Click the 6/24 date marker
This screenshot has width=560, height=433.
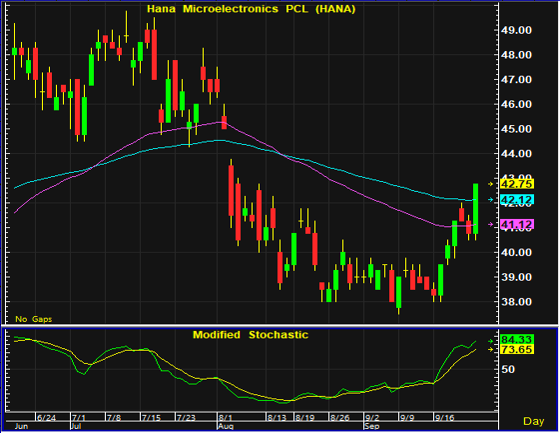pyautogui.click(x=46, y=418)
